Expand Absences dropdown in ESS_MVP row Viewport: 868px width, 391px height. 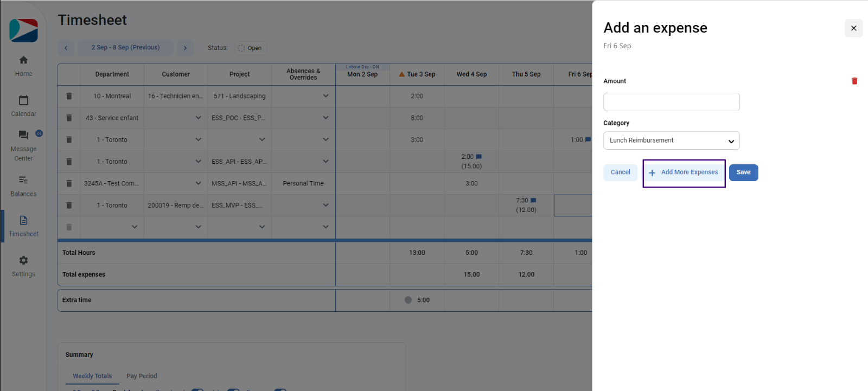click(x=325, y=205)
